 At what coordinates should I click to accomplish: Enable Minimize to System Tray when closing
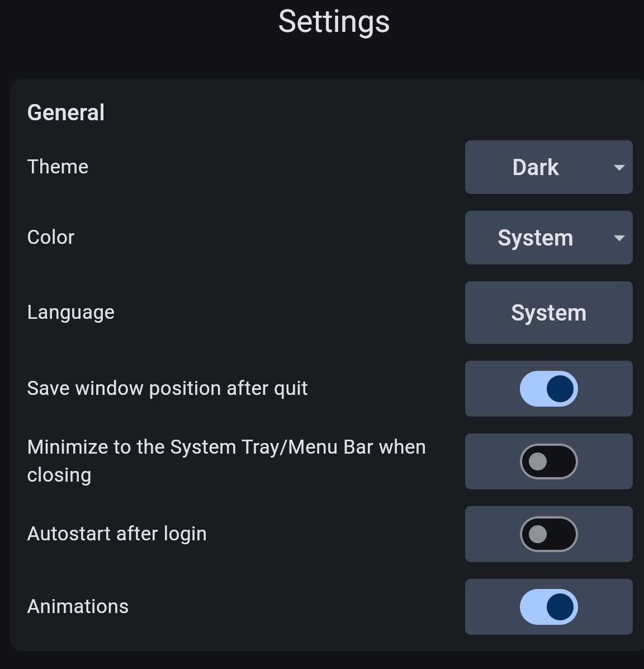click(x=548, y=461)
